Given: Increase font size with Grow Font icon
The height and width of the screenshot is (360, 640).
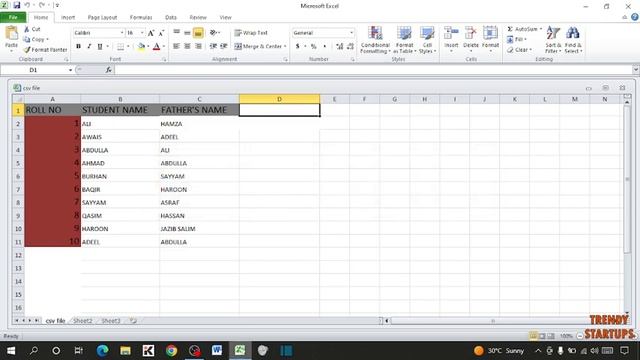Looking at the screenshot, I should coord(151,33).
